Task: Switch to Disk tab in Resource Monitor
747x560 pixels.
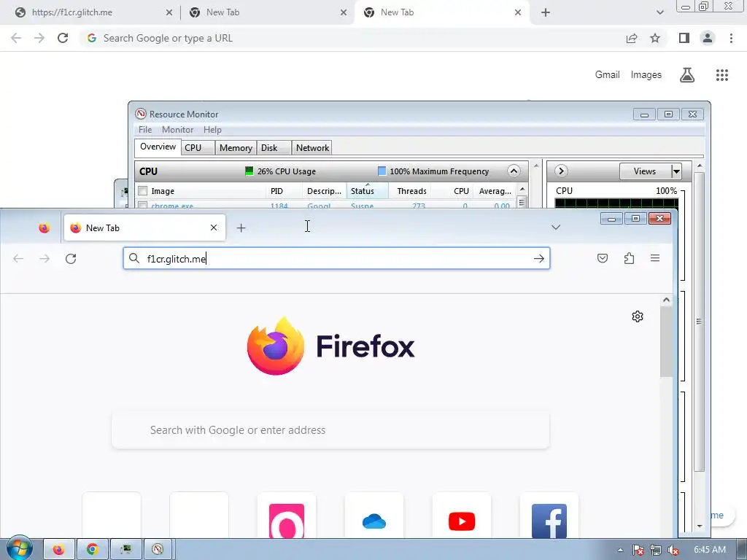Action: 274,148
